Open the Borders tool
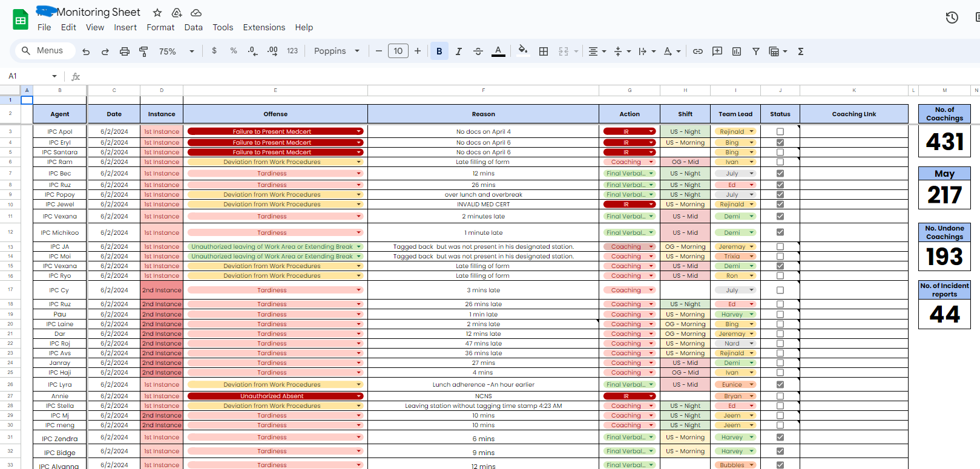Screen dimensions: 980x469 (544, 51)
